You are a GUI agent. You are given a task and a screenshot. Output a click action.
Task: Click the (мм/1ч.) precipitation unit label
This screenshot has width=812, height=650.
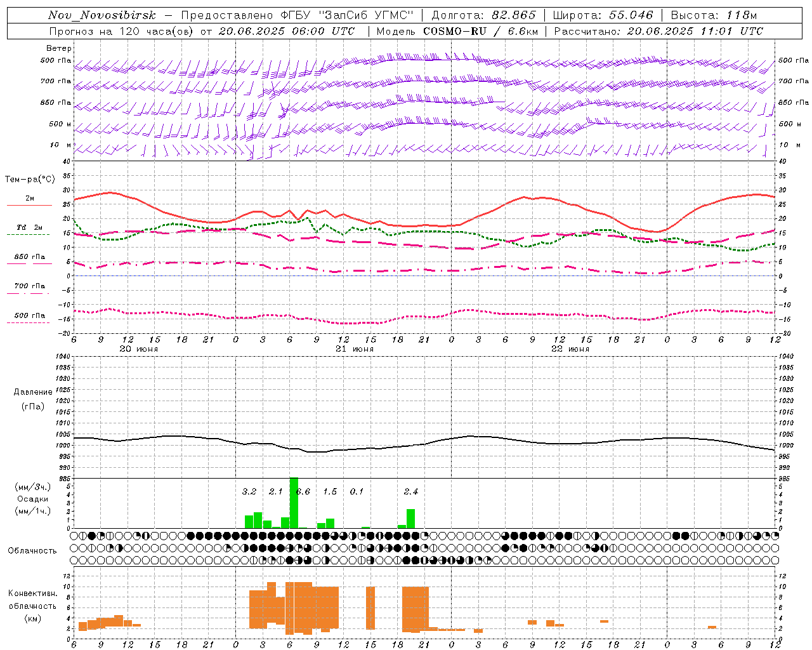tap(33, 511)
